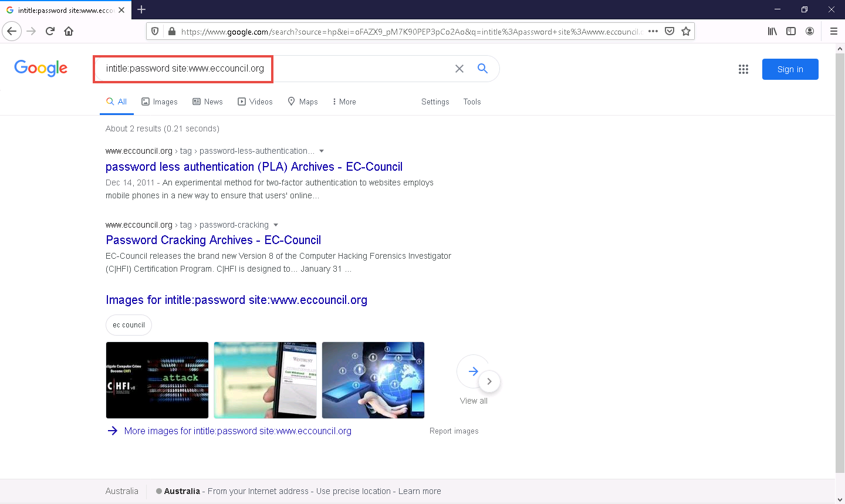This screenshot has width=845, height=504.
Task: Open Images for intitle:password heading link
Action: coord(236,300)
